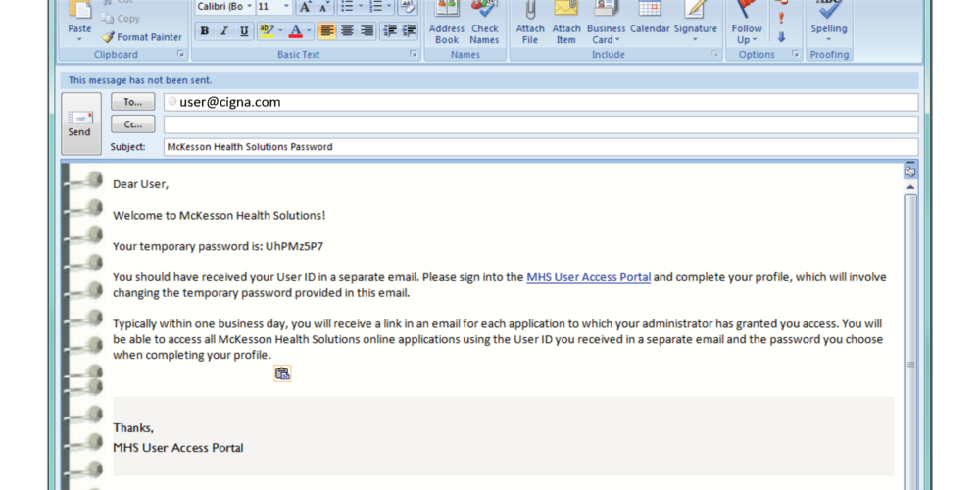The width and height of the screenshot is (980, 490).
Task: Toggle Italic formatting
Action: pyautogui.click(x=223, y=31)
